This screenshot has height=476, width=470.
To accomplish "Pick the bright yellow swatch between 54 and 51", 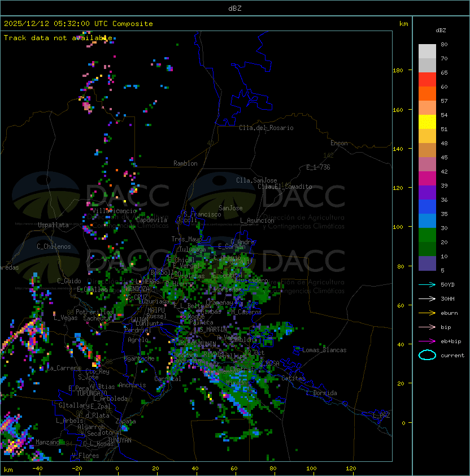I will point(427,122).
